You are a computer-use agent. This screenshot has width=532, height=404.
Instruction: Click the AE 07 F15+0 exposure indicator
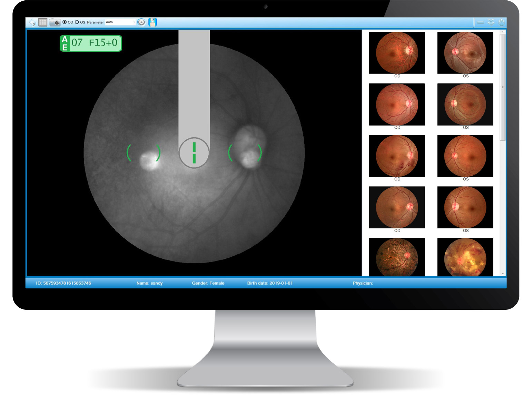(x=91, y=43)
